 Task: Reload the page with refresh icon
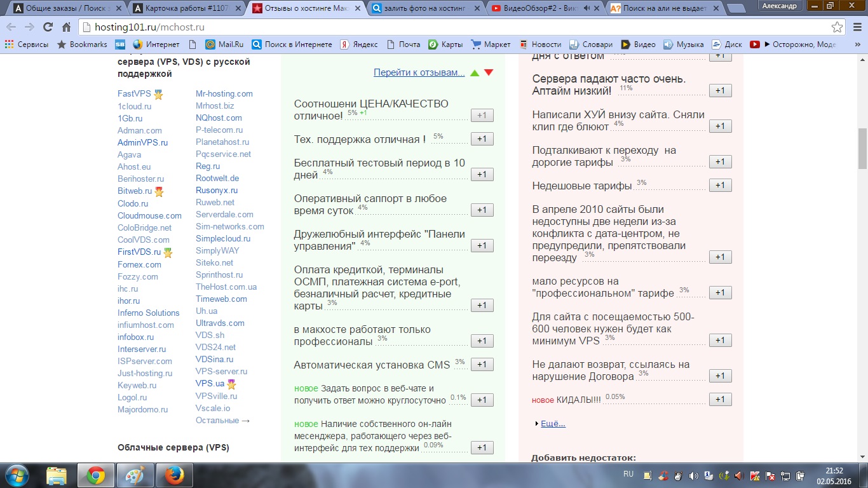(x=48, y=27)
